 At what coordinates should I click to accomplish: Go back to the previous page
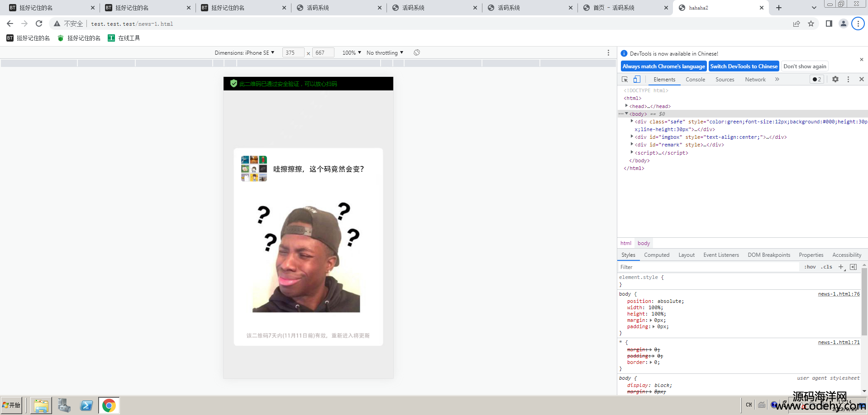click(x=10, y=24)
